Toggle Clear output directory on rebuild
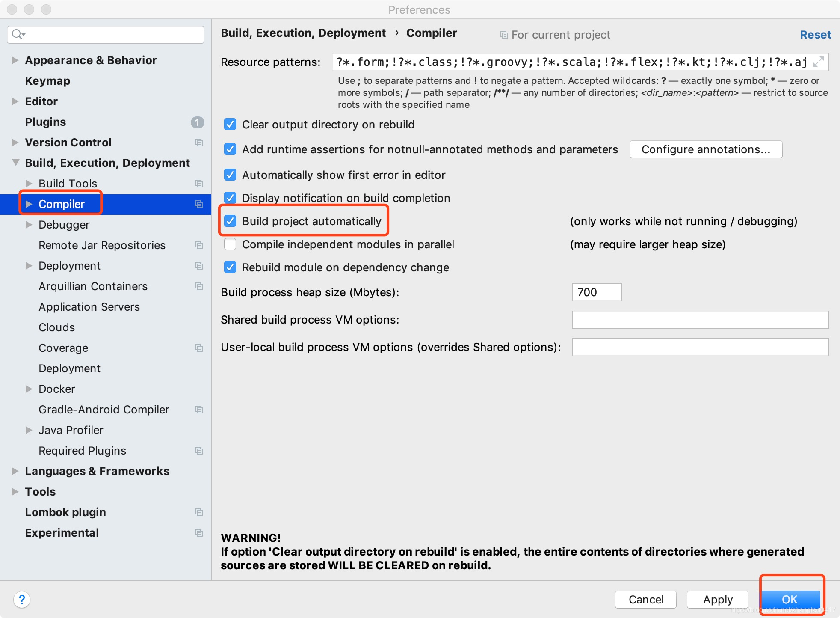The height and width of the screenshot is (618, 840). click(230, 125)
